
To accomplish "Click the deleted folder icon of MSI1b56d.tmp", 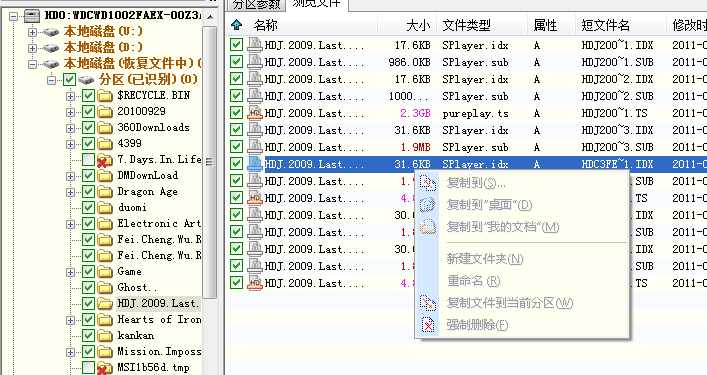I will 105,368.
